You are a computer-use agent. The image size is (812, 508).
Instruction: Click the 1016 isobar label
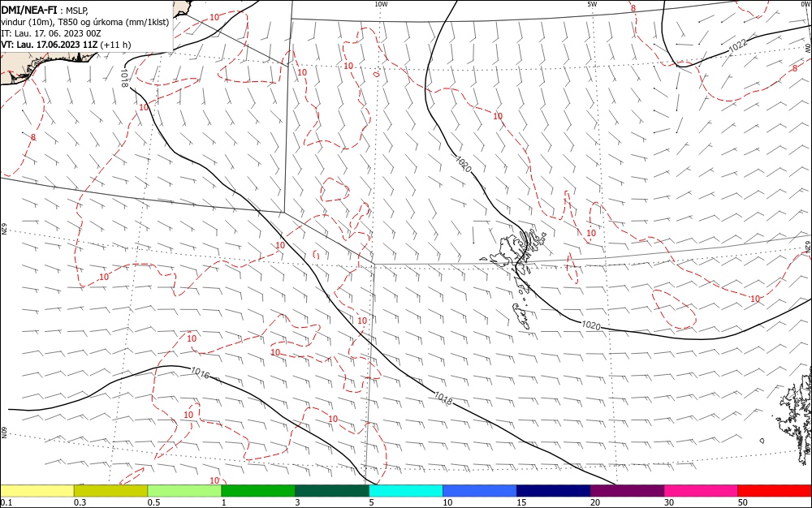click(201, 372)
